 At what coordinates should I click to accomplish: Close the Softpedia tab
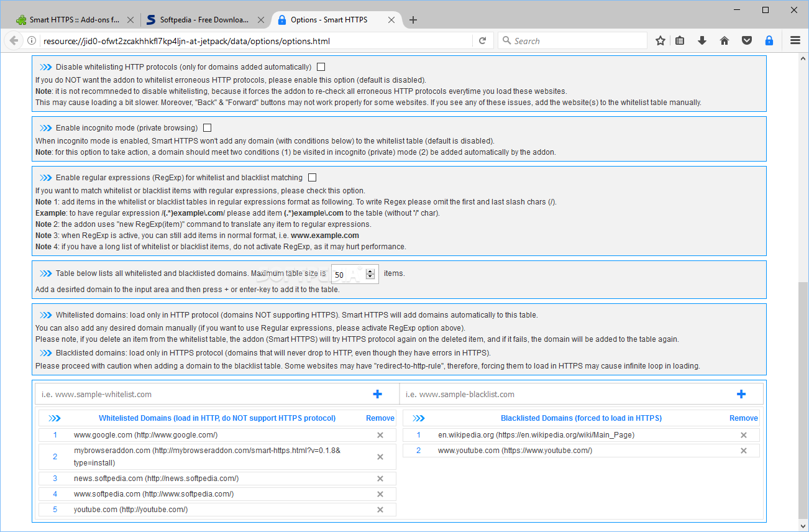[x=261, y=20]
